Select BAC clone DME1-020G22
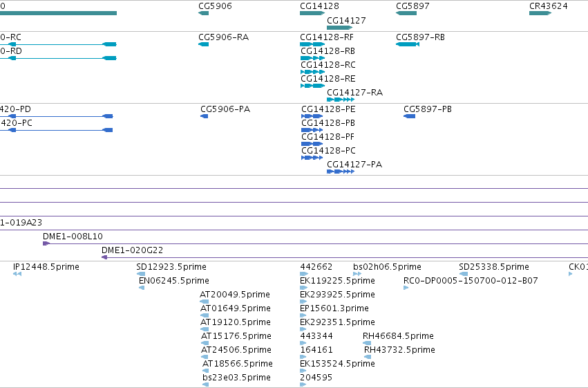Viewport: 588px width, 388px height. (132, 250)
